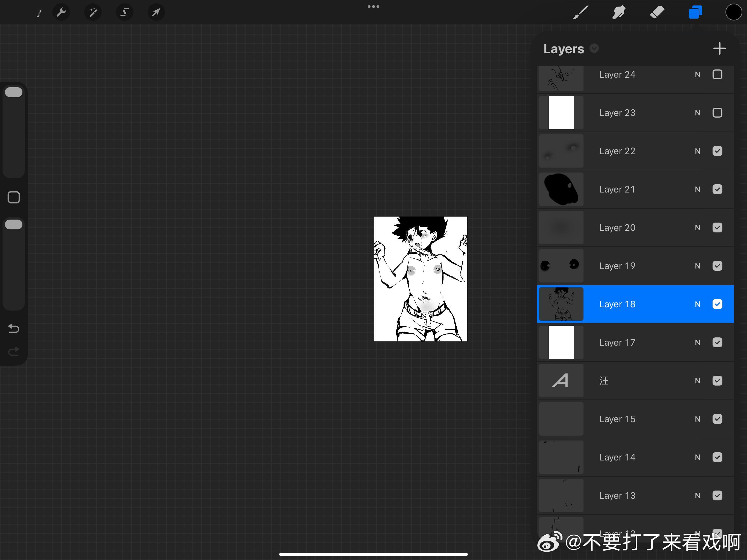
Task: Toggle visibility of Layer 17
Action: pyautogui.click(x=717, y=342)
